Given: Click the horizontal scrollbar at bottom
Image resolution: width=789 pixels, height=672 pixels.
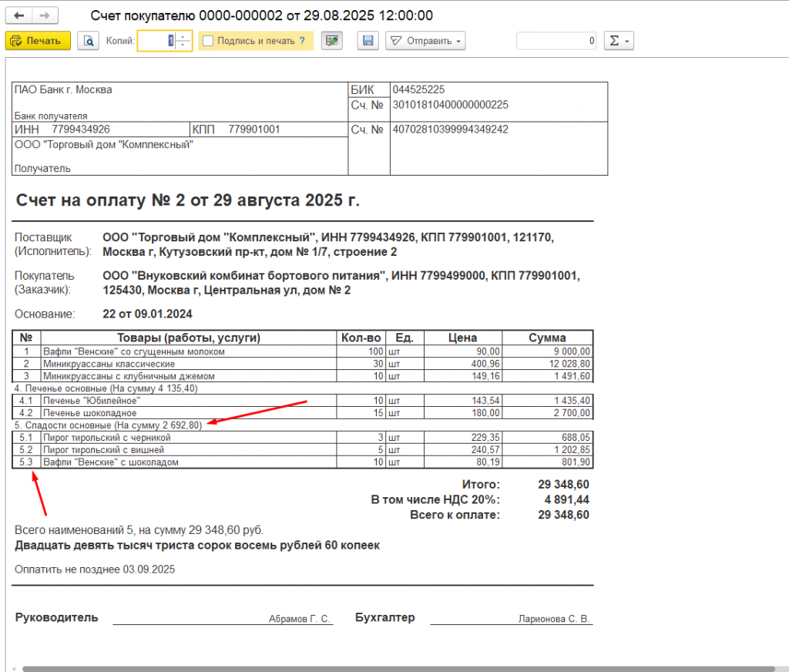Looking at the screenshot, I should coord(398,668).
